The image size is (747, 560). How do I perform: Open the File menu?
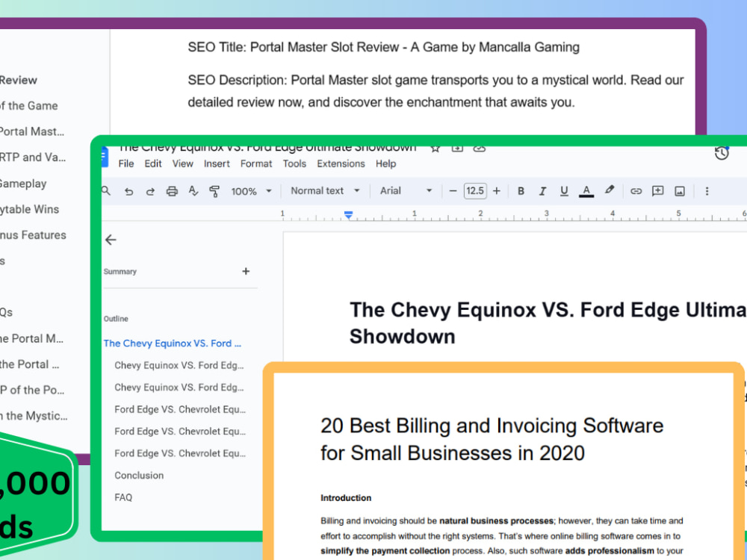coord(125,164)
